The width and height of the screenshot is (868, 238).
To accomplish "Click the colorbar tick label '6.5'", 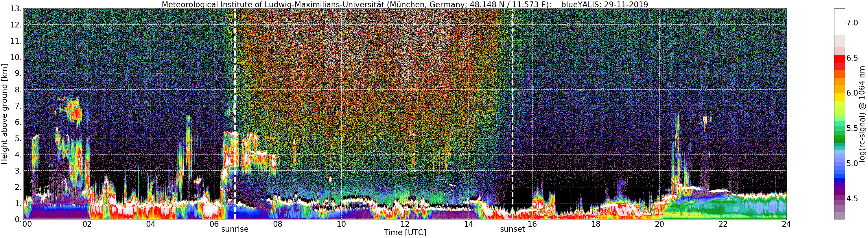I will click(x=852, y=58).
